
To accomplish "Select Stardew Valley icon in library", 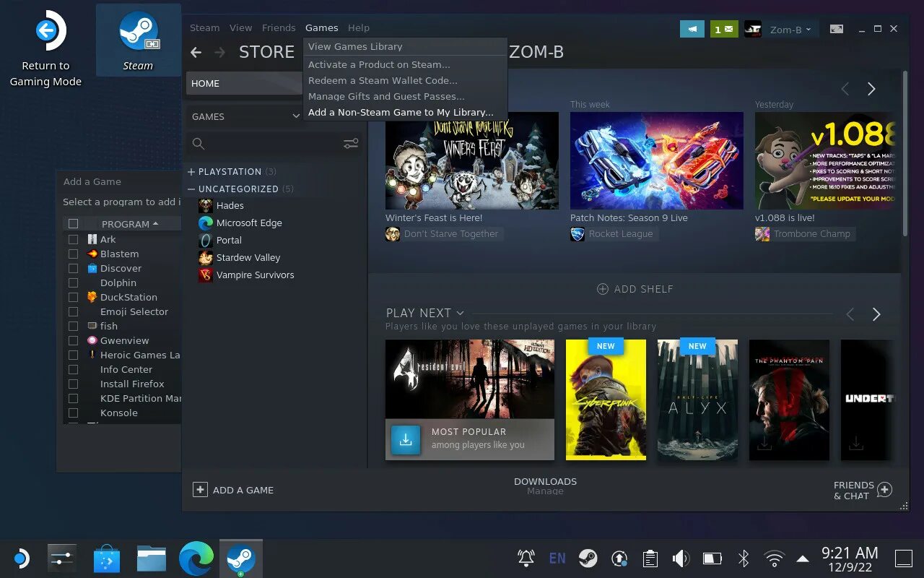I will click(x=206, y=258).
